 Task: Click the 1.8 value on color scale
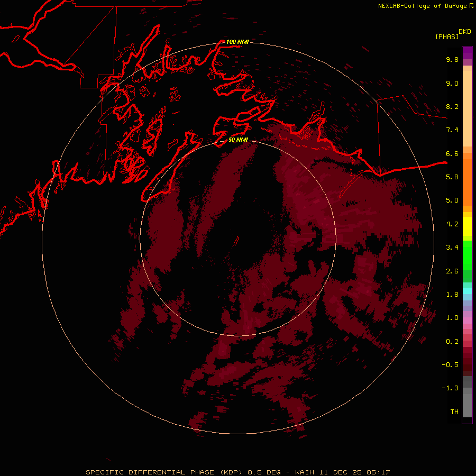click(452, 295)
